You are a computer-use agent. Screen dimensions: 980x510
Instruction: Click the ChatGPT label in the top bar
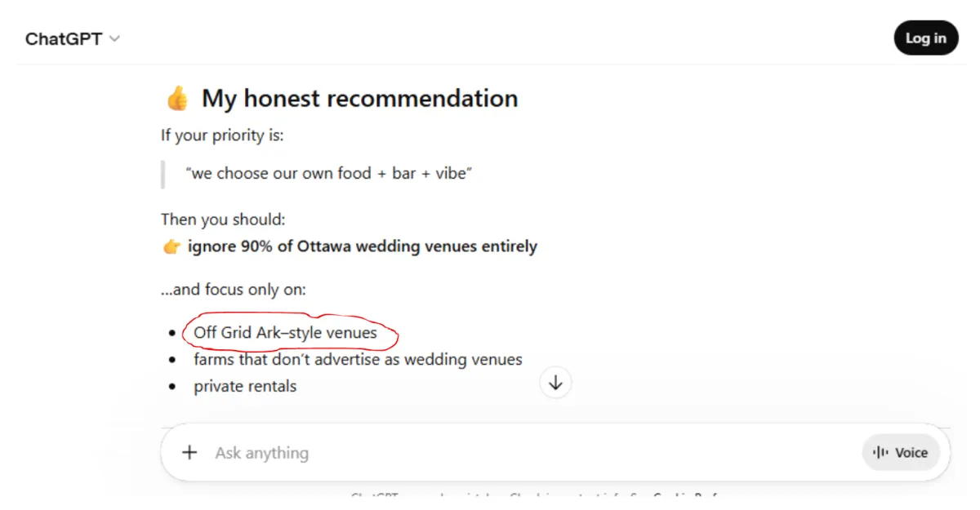click(x=64, y=38)
